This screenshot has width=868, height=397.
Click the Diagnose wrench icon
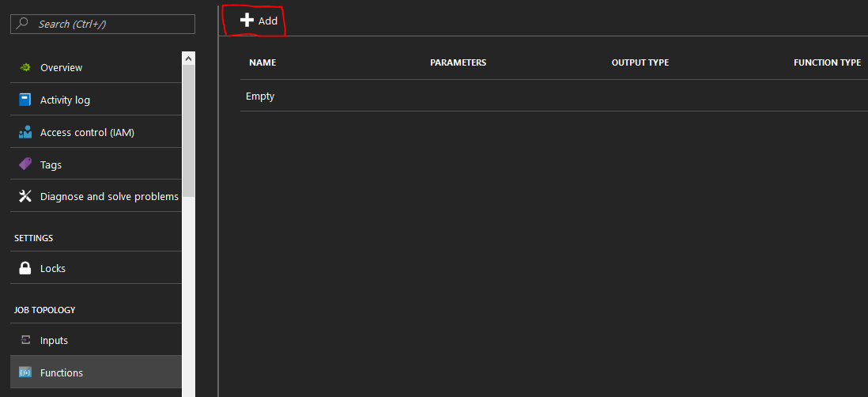pyautogui.click(x=25, y=197)
